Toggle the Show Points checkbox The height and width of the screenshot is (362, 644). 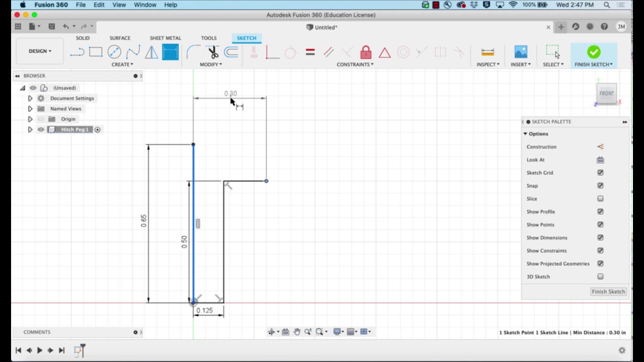coord(600,225)
